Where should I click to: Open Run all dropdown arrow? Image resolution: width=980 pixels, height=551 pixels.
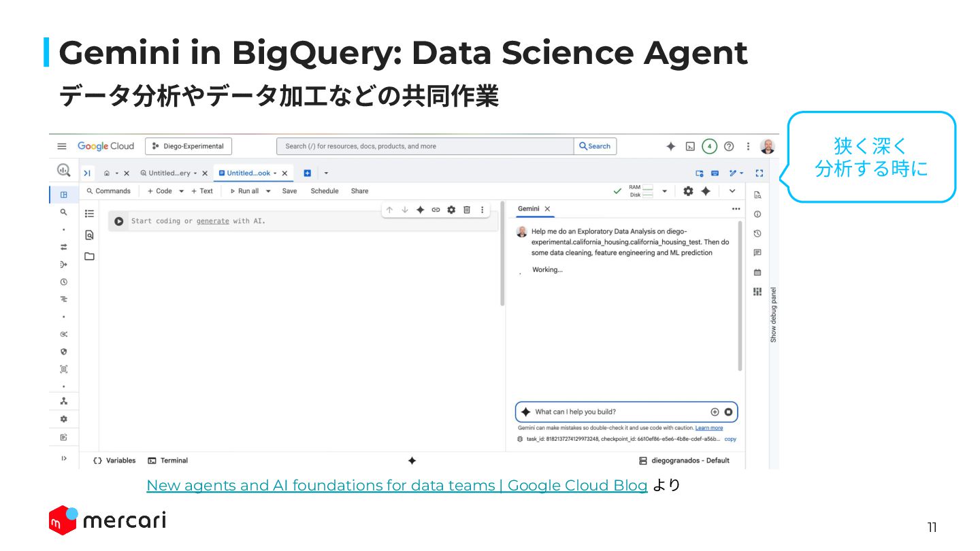268,191
